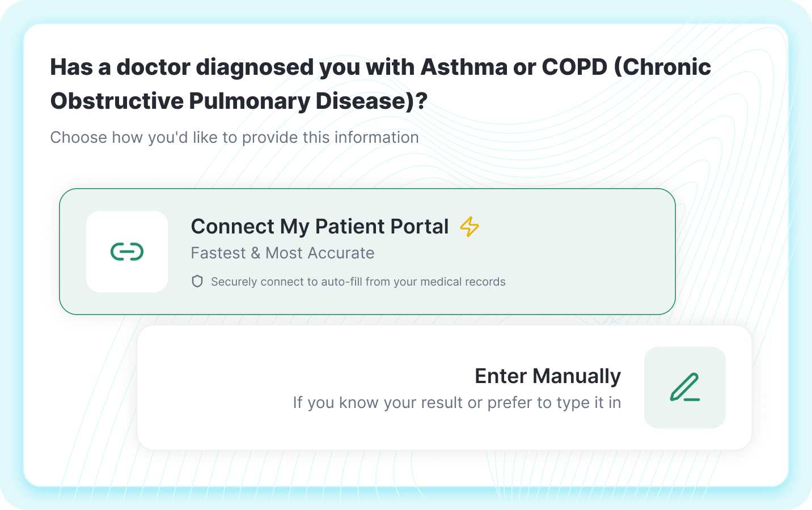
Task: Tap the green pencil icon on Enter Manually card
Action: coord(684,388)
